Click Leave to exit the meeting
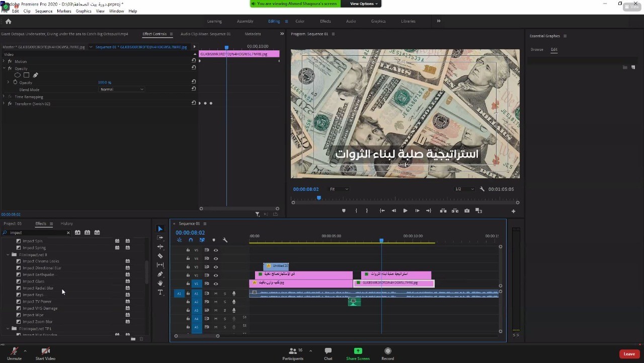 [629, 354]
